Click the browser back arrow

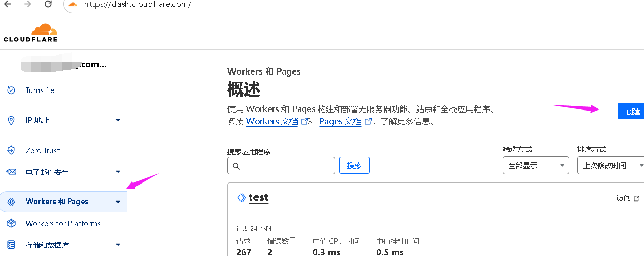7,4
